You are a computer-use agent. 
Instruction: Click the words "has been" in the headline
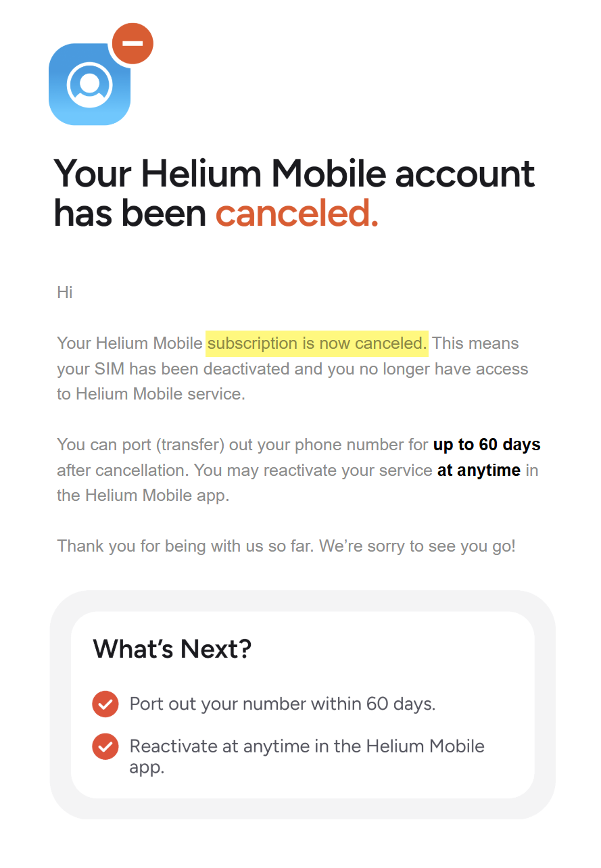[130, 213]
